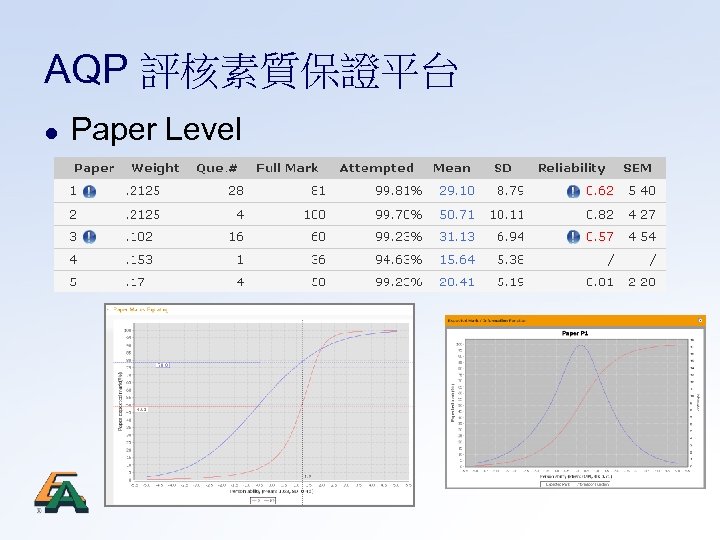This screenshot has width=720, height=540.
Task: Sort by the SEM column header
Action: click(637, 168)
